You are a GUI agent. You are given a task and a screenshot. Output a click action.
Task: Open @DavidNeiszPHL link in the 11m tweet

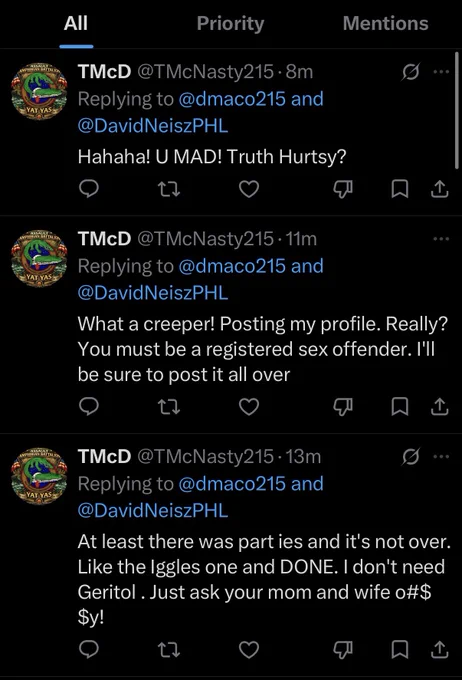pos(153,293)
